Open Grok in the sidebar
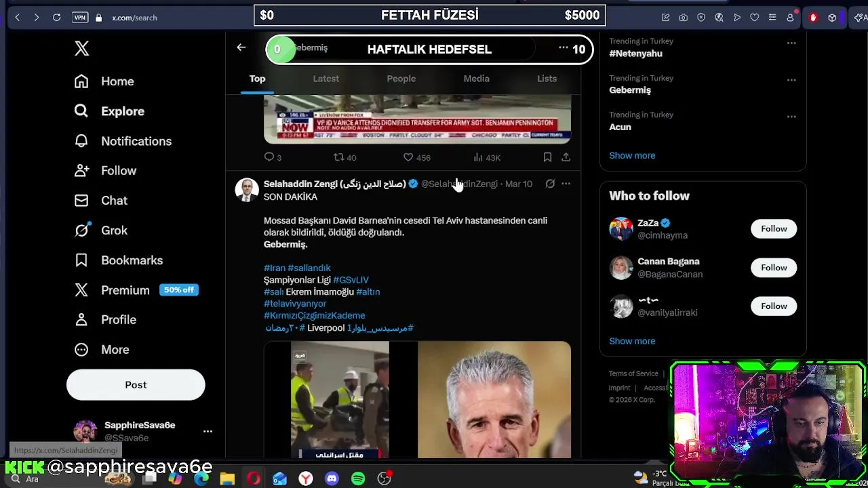The width and height of the screenshot is (868, 488). tap(101, 230)
